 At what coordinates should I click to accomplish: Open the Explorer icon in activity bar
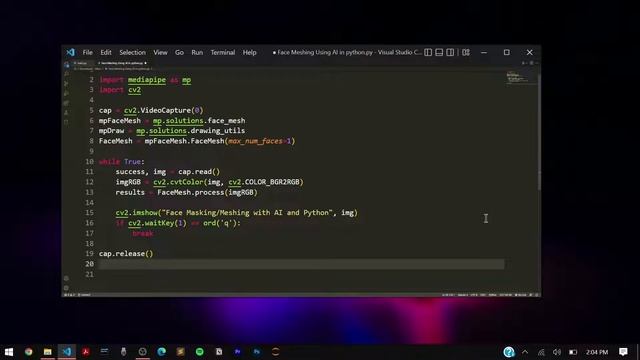coord(67,65)
